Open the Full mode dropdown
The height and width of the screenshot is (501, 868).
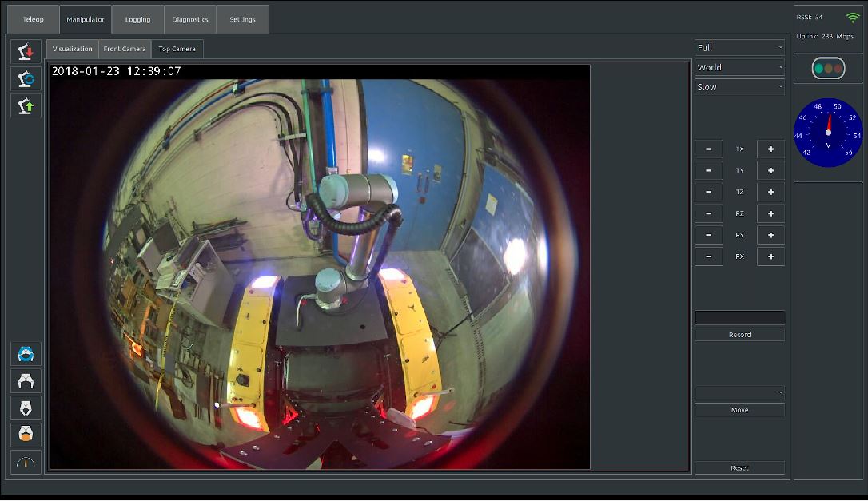(x=739, y=48)
